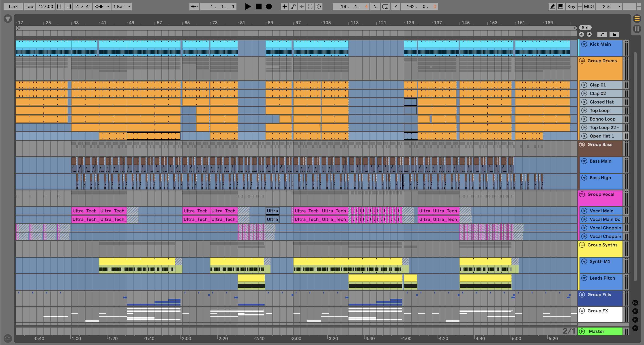Jump to the next locator arrow
644x345 pixels.
click(x=589, y=34)
